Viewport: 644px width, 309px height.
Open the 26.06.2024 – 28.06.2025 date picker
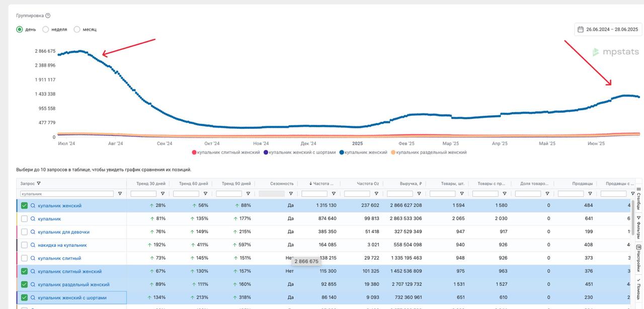pos(608,29)
